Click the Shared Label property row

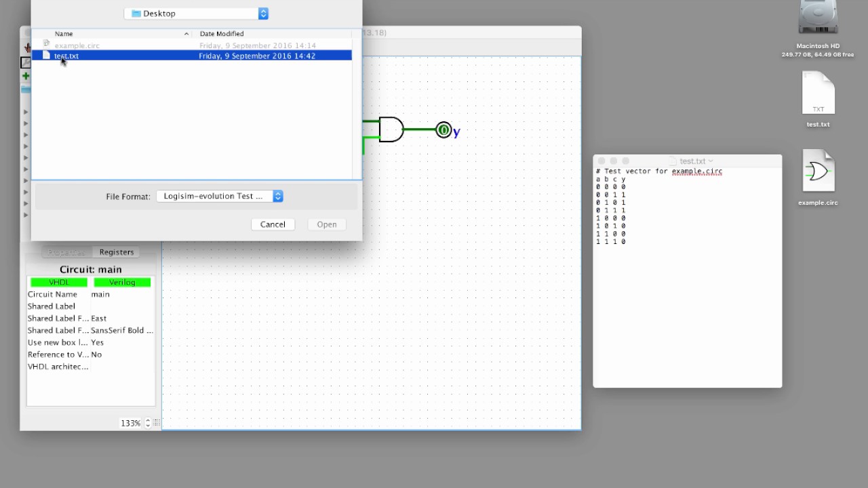click(x=91, y=306)
